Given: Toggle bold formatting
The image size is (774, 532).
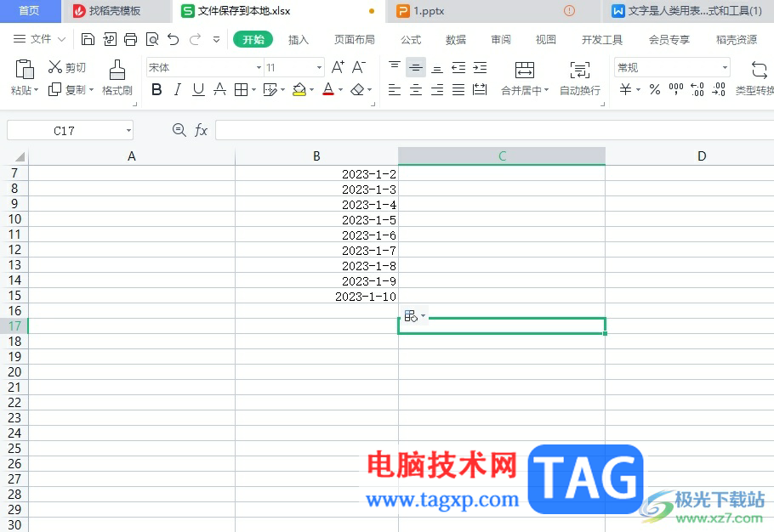Looking at the screenshot, I should tap(157, 90).
